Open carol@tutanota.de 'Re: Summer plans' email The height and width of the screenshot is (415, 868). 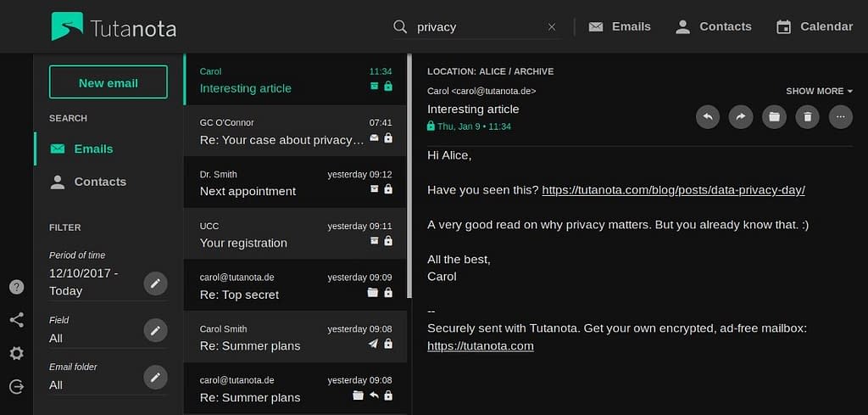(295, 389)
